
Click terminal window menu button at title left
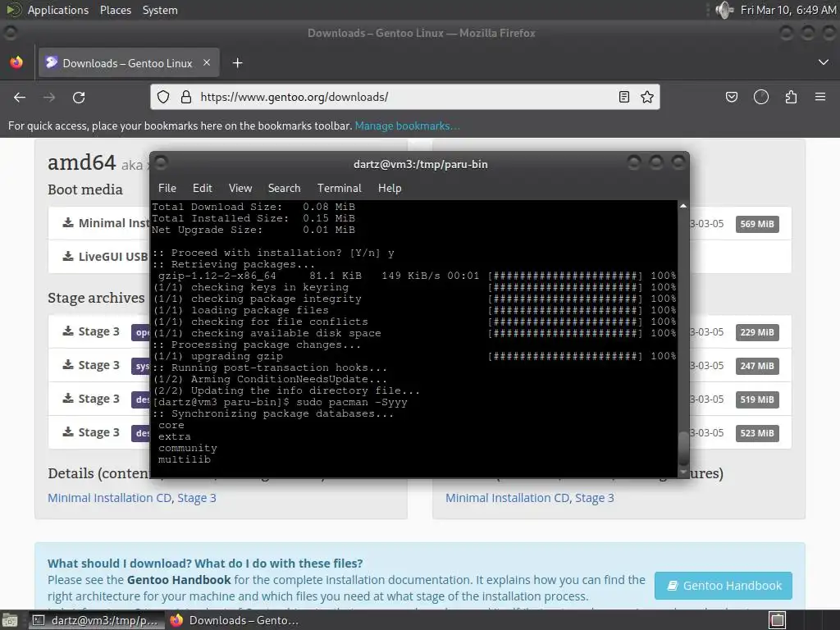click(162, 162)
